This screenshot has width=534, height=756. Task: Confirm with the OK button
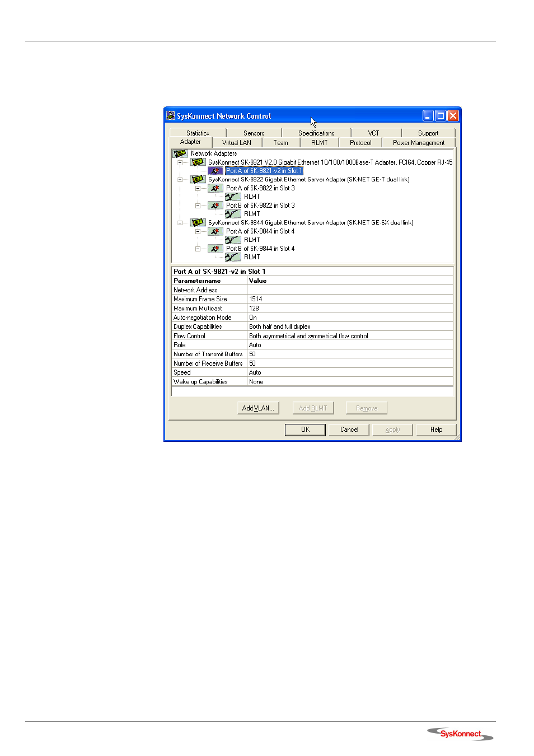[305, 430]
